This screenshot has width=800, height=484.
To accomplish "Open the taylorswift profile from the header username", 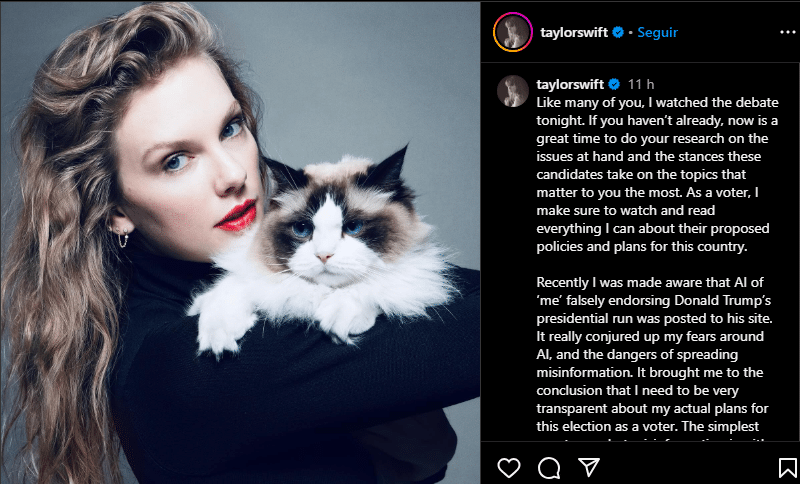I will [x=574, y=33].
